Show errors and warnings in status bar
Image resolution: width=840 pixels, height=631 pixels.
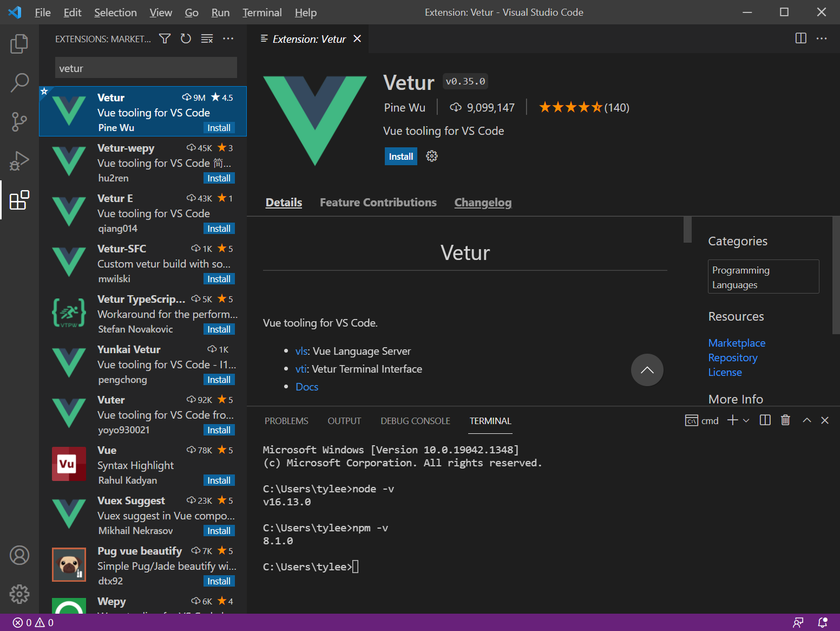coord(33,622)
